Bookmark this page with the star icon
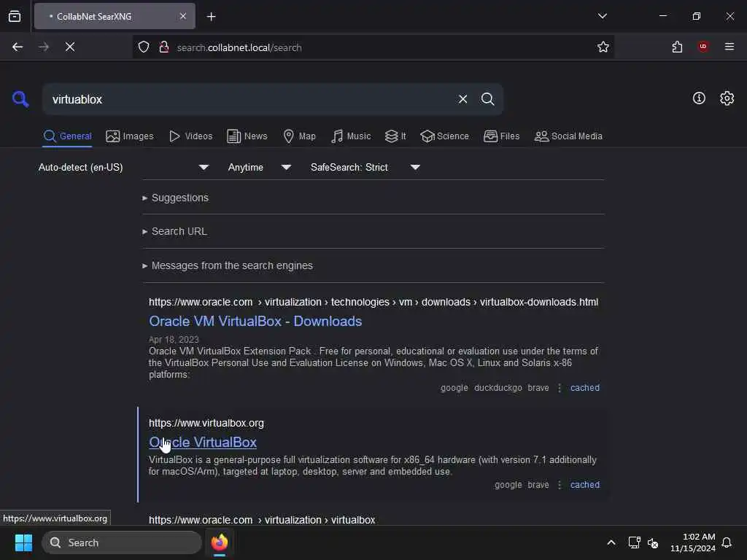This screenshot has width=747, height=560. click(x=603, y=47)
